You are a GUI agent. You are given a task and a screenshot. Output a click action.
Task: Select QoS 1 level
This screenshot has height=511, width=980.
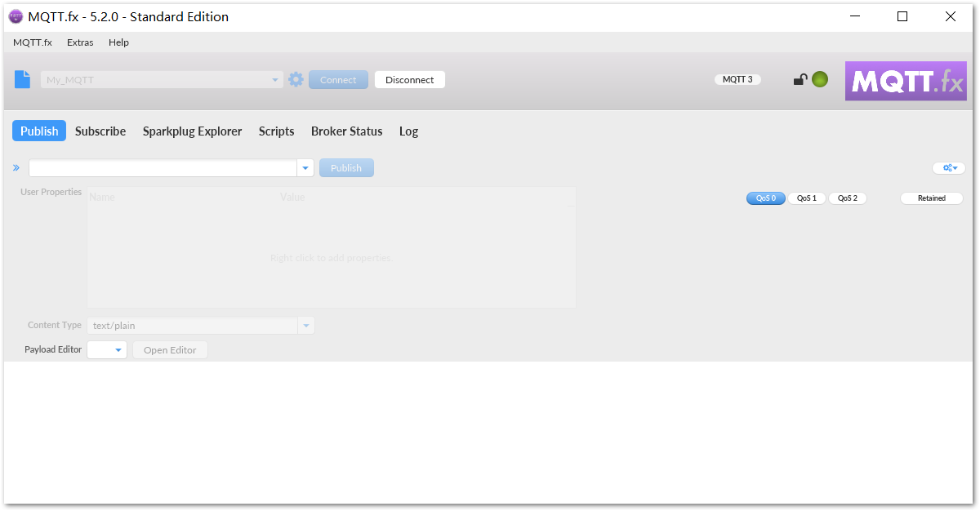(807, 198)
